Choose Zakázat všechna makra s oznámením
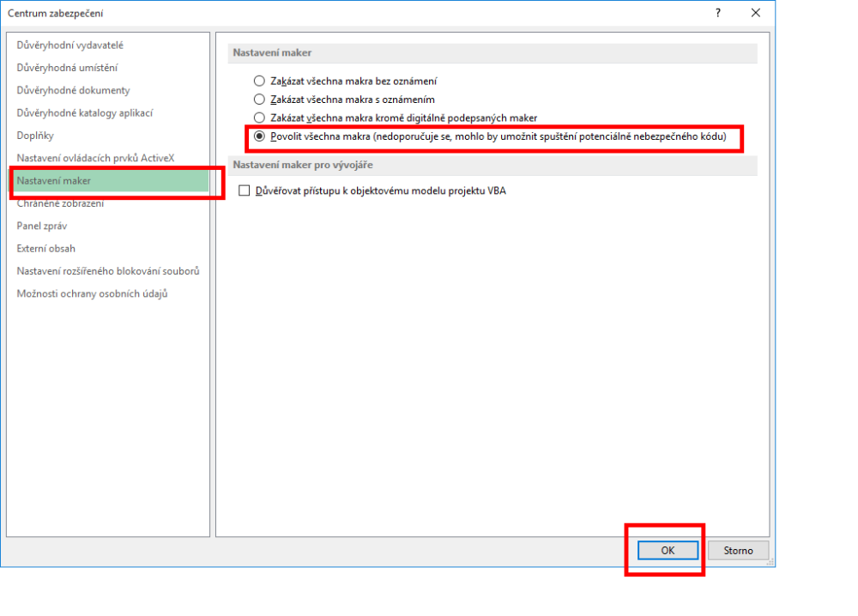The width and height of the screenshot is (858, 616). 259,100
